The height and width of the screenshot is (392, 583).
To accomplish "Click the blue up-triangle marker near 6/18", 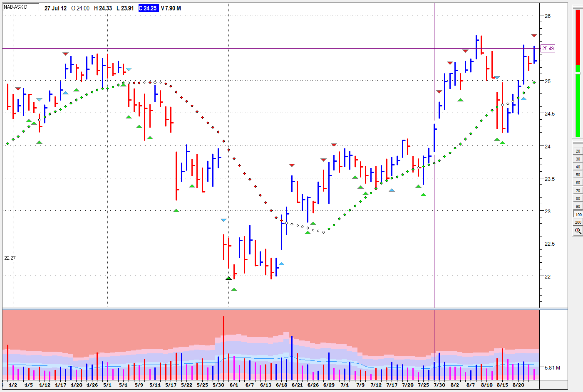I will 281,264.
